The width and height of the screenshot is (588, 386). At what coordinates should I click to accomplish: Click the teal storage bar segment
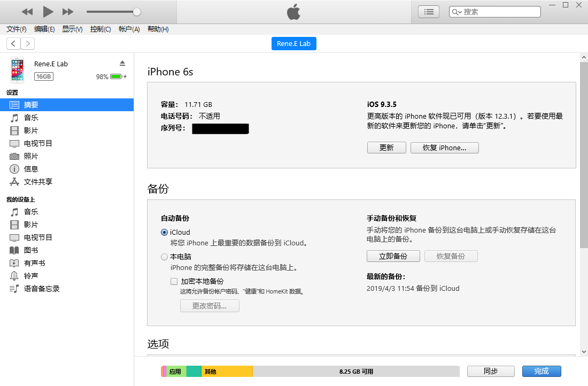pyautogui.click(x=194, y=372)
